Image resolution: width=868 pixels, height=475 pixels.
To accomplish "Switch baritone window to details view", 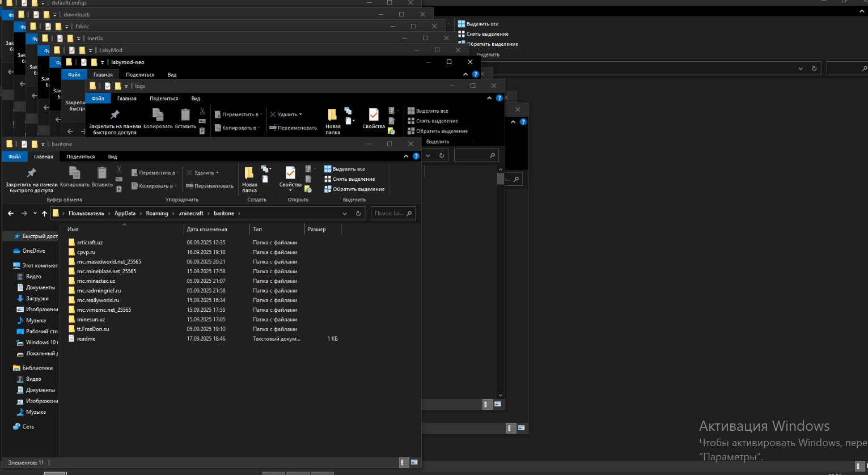I will [403, 463].
